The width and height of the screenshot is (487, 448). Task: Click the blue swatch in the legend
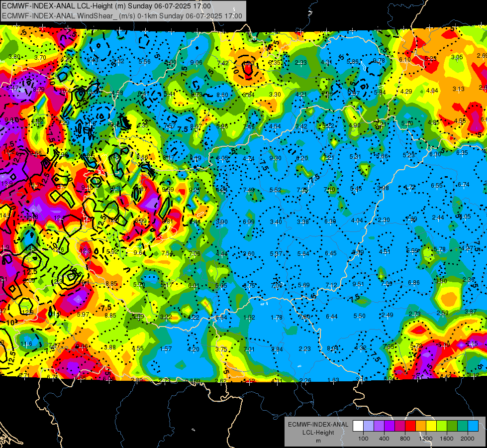click(473, 426)
